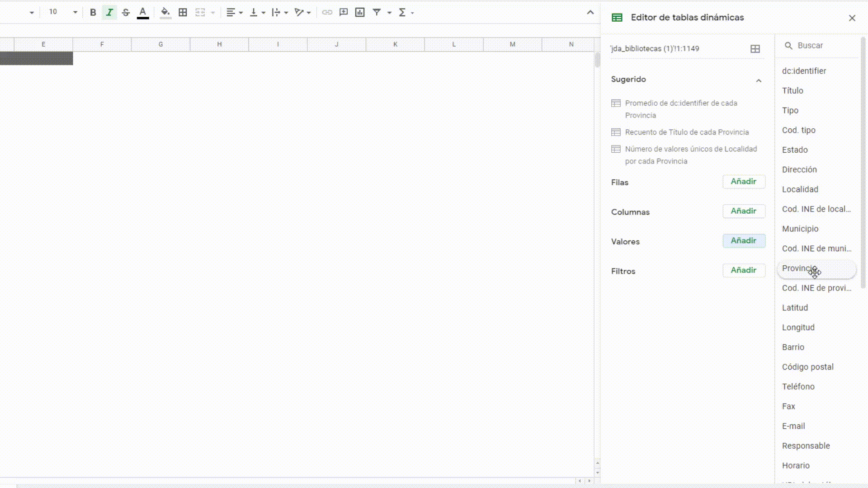Image resolution: width=868 pixels, height=488 pixels.
Task: Click the Buscar search field
Action: [x=821, y=46]
